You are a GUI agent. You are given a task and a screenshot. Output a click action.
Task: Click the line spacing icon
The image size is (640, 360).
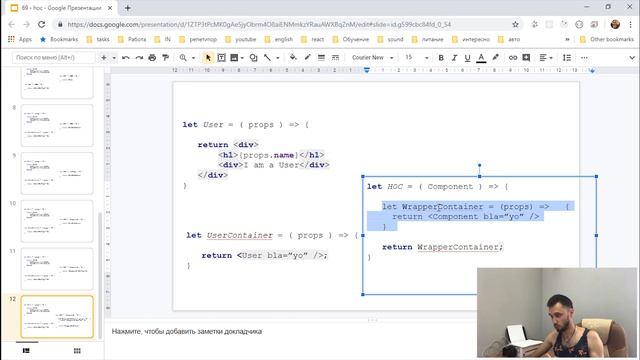pos(567,58)
